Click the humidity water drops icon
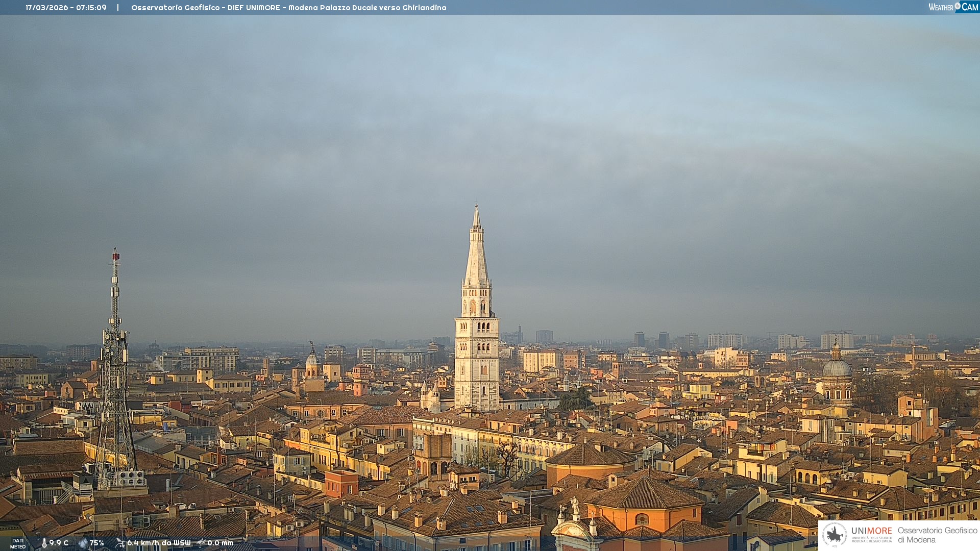Screen dimensions: 980x551 point(83,543)
